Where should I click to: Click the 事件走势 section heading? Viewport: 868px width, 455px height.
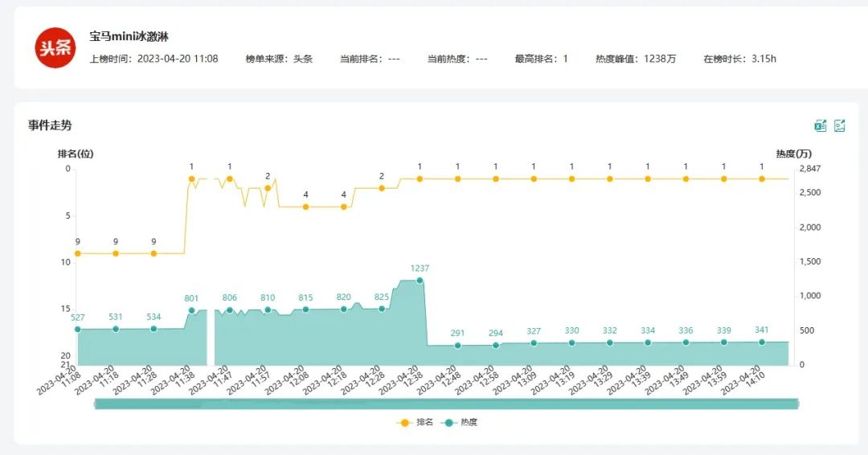pyautogui.click(x=50, y=125)
